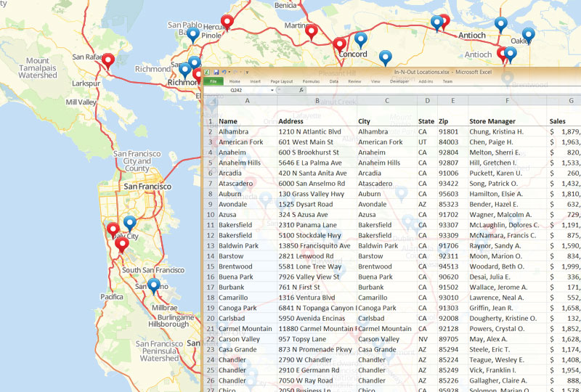Open the Add-Ins ribbon tab
The height and width of the screenshot is (392, 581).
[x=426, y=81]
